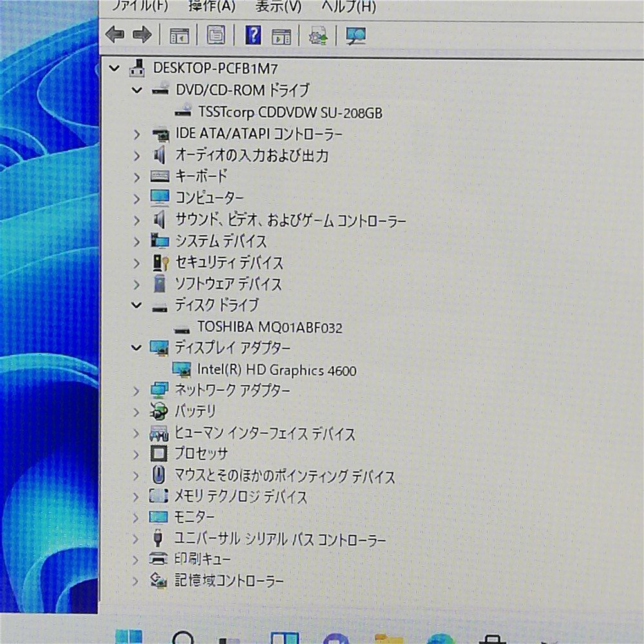644x644 pixels.
Task: Click the blue question mark Help icon
Action: [x=253, y=35]
